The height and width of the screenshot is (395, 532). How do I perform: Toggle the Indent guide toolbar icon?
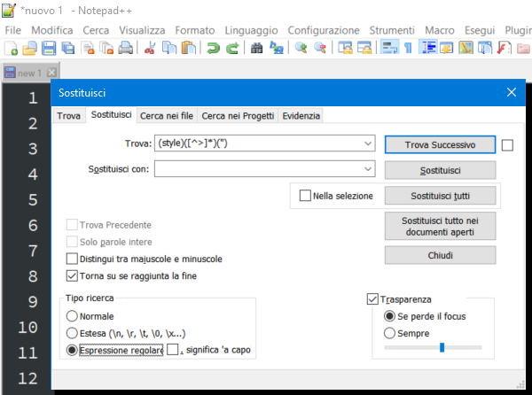pyautogui.click(x=428, y=48)
